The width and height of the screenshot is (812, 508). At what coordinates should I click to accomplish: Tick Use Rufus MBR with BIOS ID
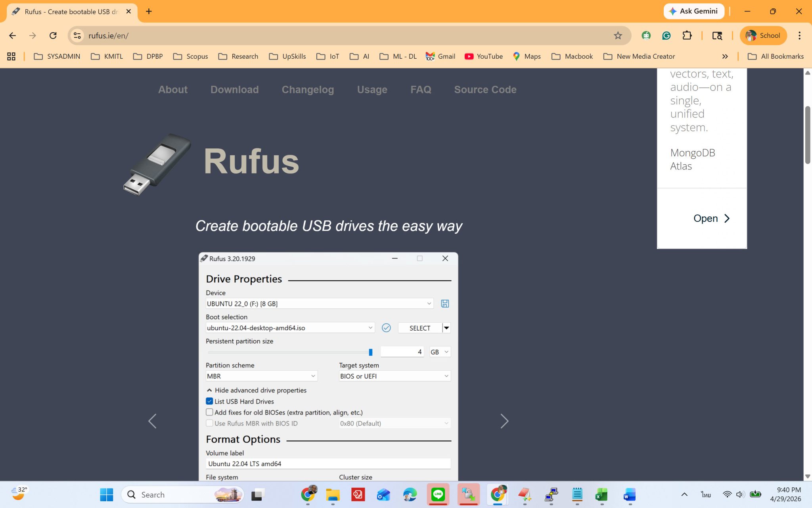pyautogui.click(x=209, y=423)
